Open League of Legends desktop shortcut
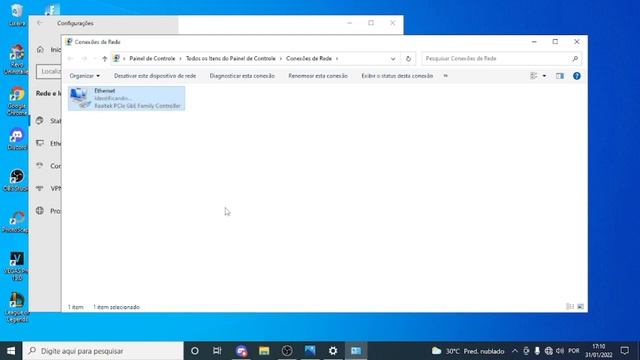Image resolution: width=640 pixels, height=360 pixels. point(17,308)
